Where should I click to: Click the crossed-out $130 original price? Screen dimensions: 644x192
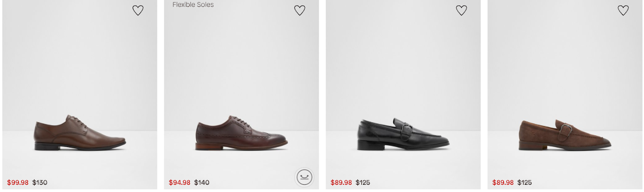(40, 183)
